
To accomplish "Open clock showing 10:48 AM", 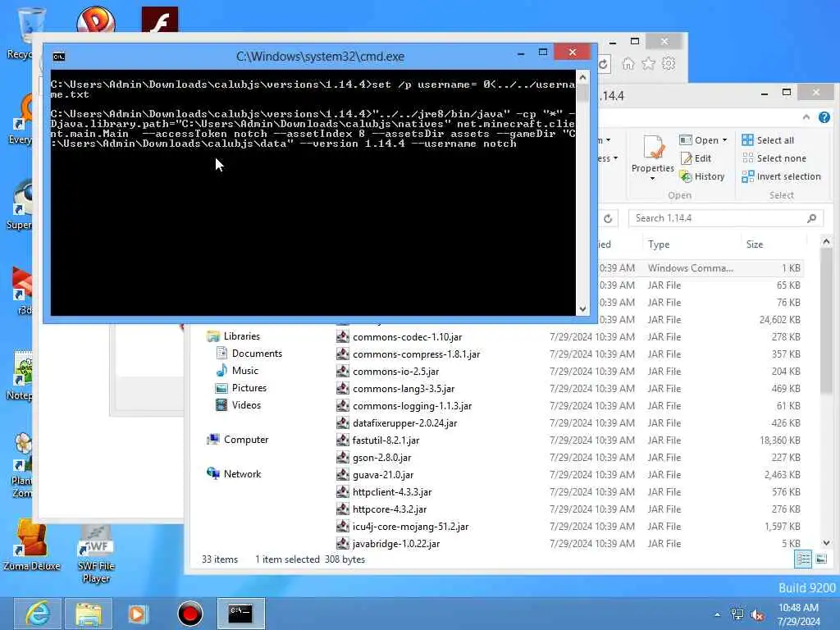I will 798,614.
